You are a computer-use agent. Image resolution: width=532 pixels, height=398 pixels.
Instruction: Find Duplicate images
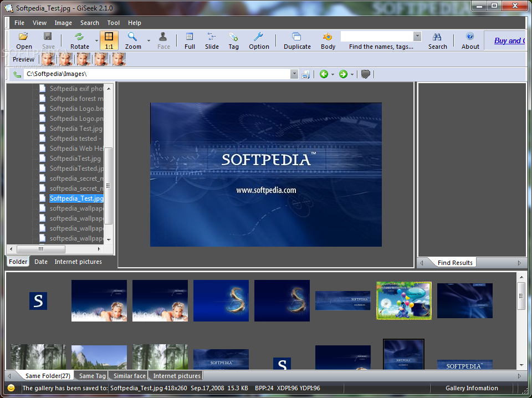[297, 40]
